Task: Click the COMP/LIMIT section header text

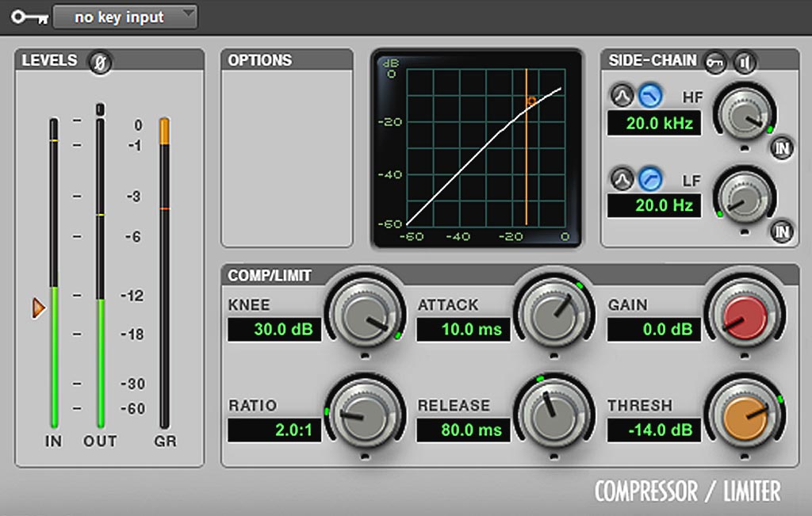Action: coord(270,275)
